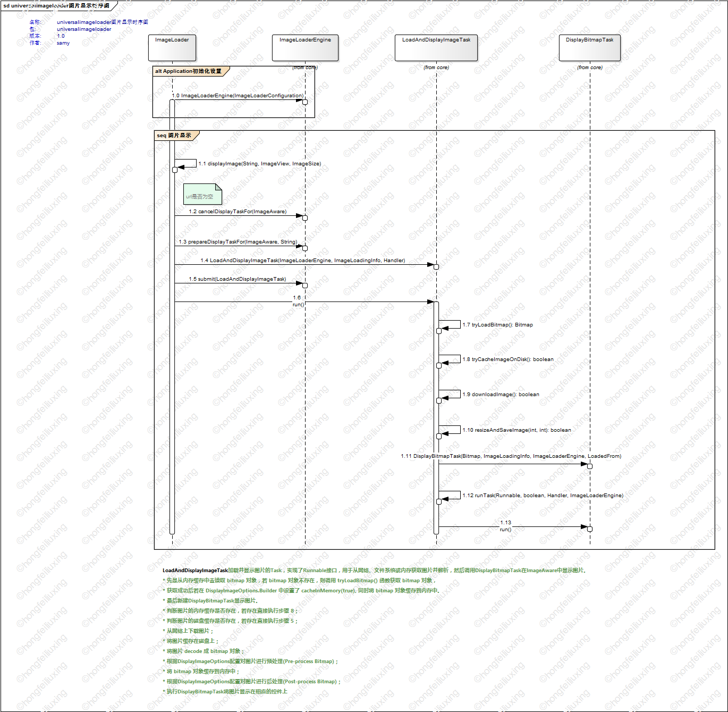
Task: Click the line '判断图片的内存缓存是否存在，若存在直接执行步骤 8；'
Action: 231,611
